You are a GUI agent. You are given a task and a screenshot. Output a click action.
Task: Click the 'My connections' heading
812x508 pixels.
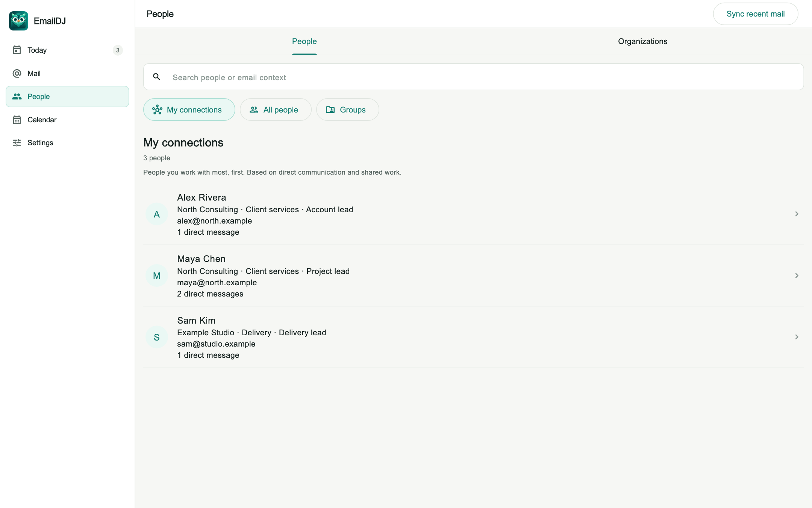click(183, 143)
